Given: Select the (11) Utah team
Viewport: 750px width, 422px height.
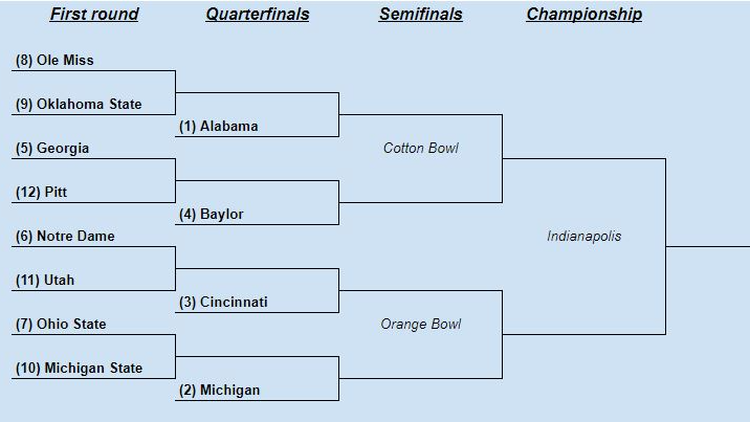Looking at the screenshot, I should point(44,280).
